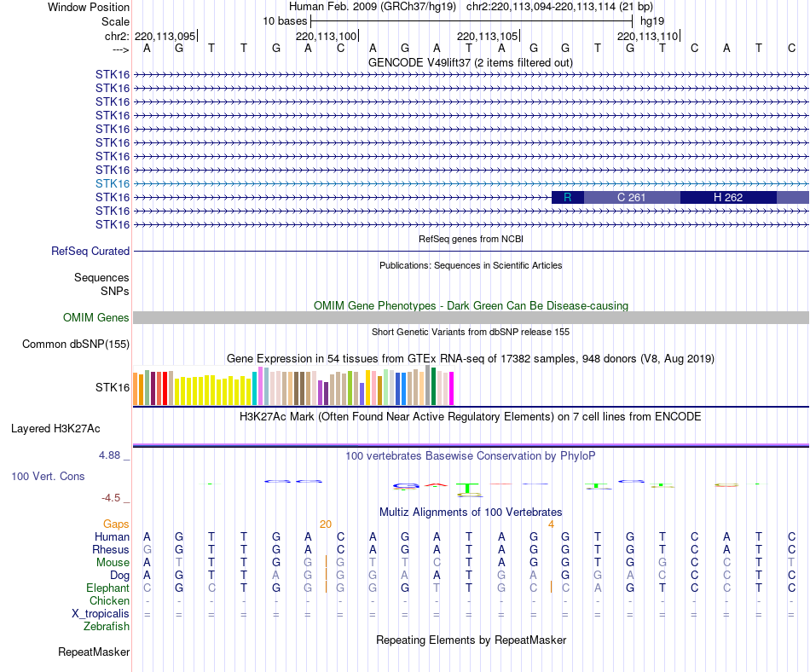
Task: Click the Window Position label
Action: 89,7
